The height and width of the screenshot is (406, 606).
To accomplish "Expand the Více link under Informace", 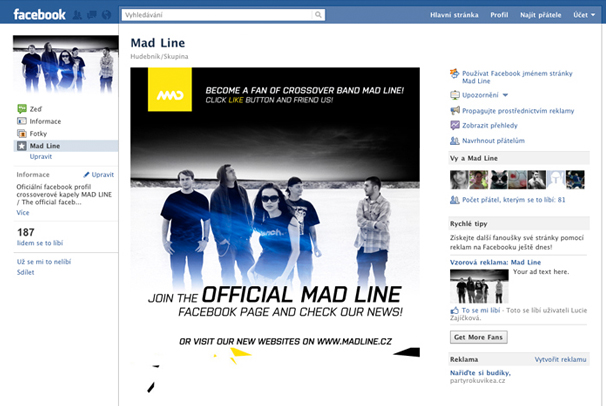I will (x=23, y=212).
